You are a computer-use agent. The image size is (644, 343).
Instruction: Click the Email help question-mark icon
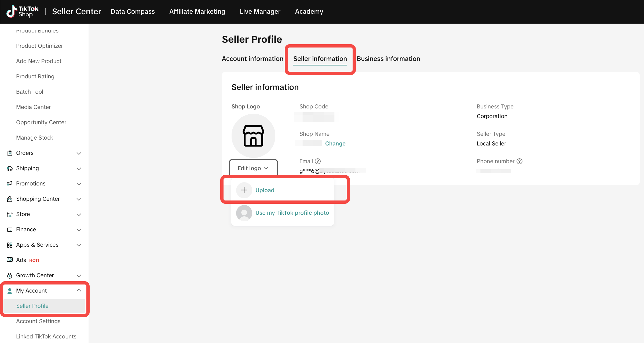[x=318, y=161]
